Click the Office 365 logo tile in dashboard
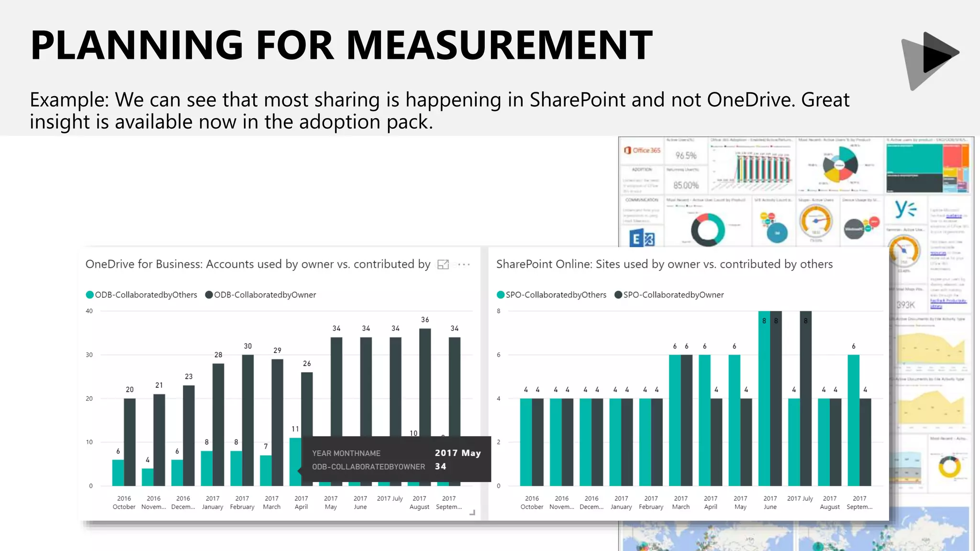Image resolution: width=980 pixels, height=551 pixels. (x=642, y=150)
